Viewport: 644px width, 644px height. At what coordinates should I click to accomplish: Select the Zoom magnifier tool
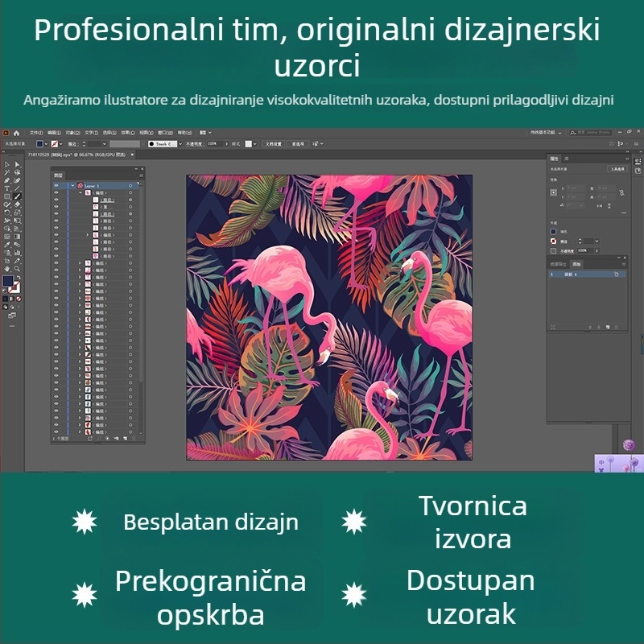click(x=17, y=269)
